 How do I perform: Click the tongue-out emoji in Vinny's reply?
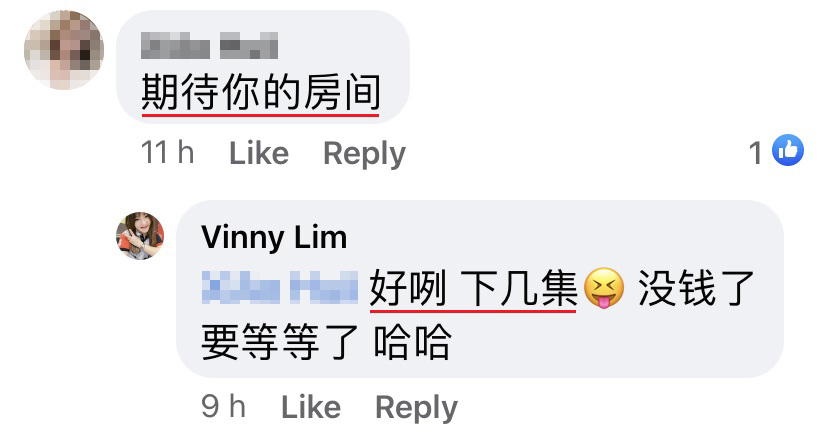[604, 288]
